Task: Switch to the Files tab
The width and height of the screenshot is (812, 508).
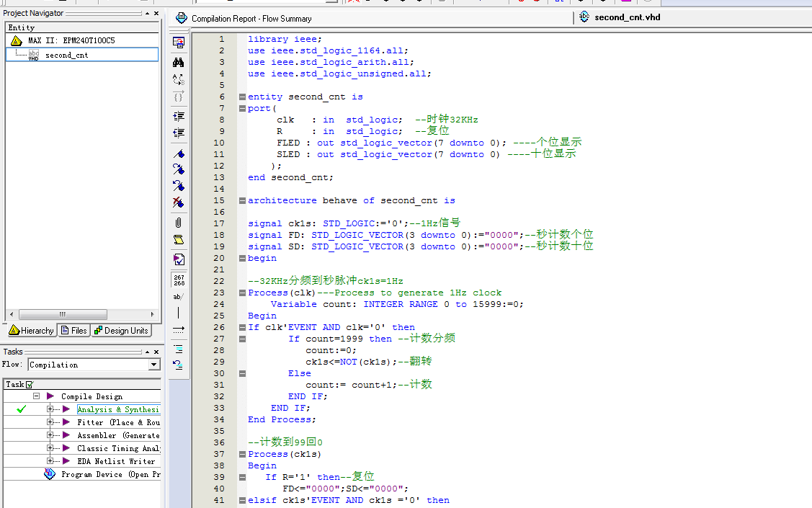Action: pos(74,331)
